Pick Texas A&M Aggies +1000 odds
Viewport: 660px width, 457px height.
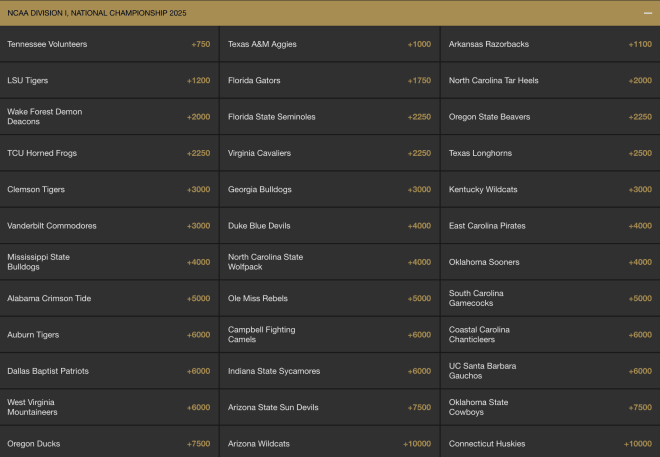(330, 44)
